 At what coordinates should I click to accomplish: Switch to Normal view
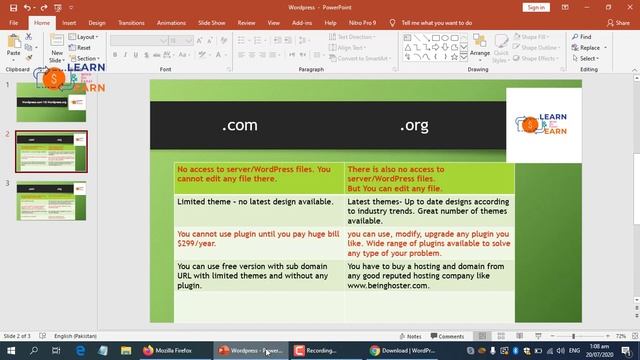pos(482,336)
